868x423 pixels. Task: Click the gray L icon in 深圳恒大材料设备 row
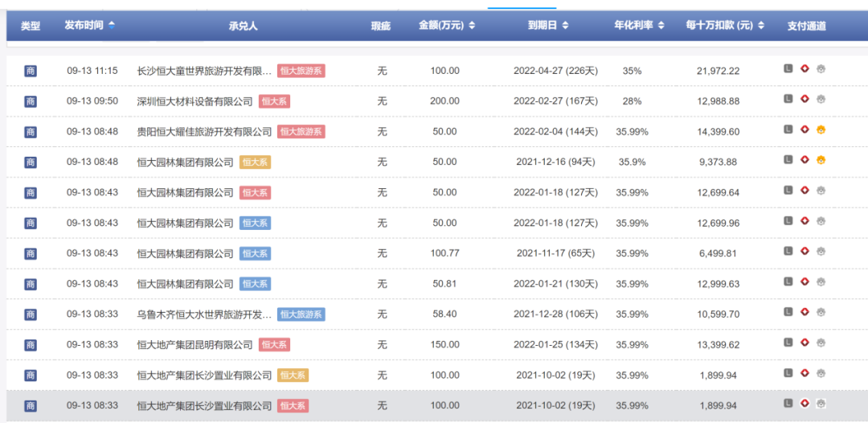pos(788,99)
